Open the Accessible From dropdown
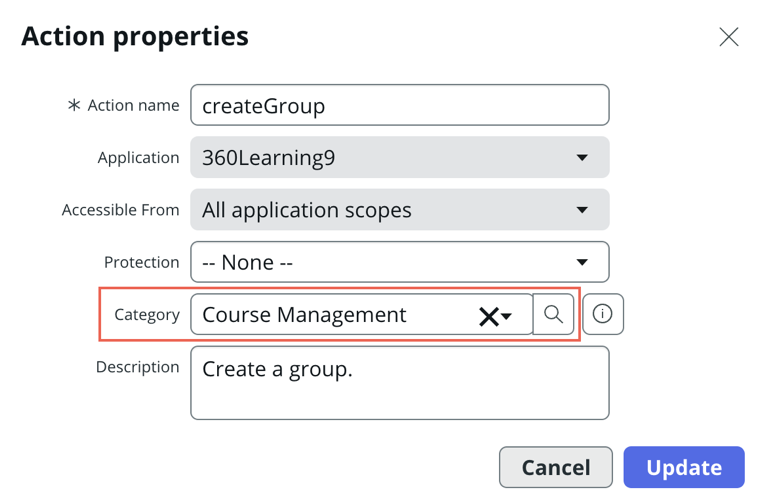Image resolution: width=762 pixels, height=504 pixels. [399, 209]
